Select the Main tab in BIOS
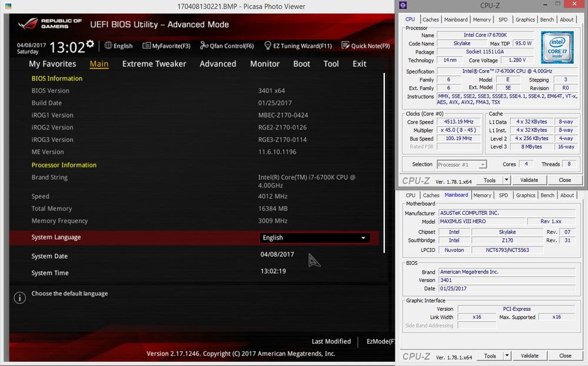This screenshot has height=366, width=588. pyautogui.click(x=99, y=64)
